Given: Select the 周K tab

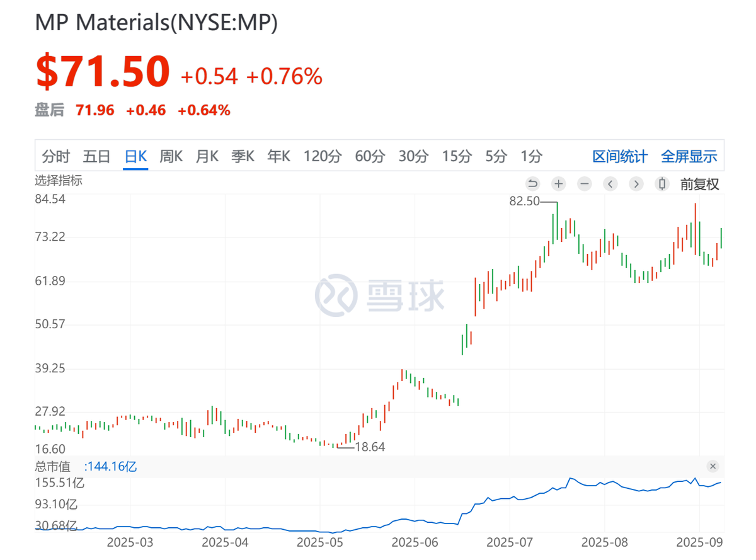Looking at the screenshot, I should click(171, 156).
